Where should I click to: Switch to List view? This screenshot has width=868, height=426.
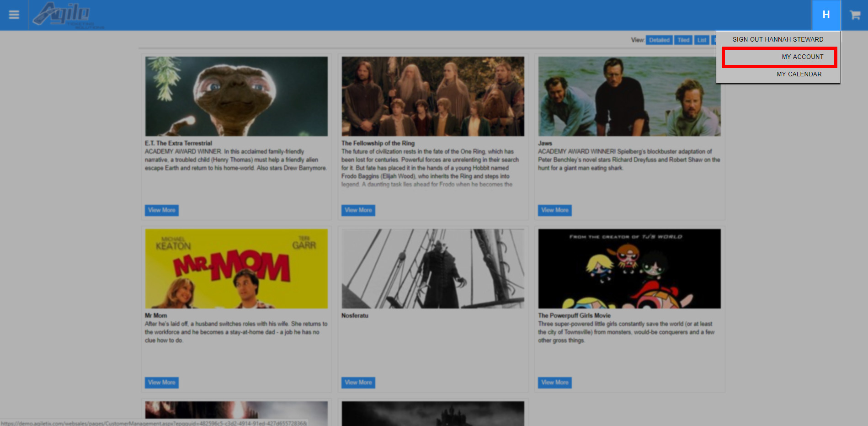(702, 40)
